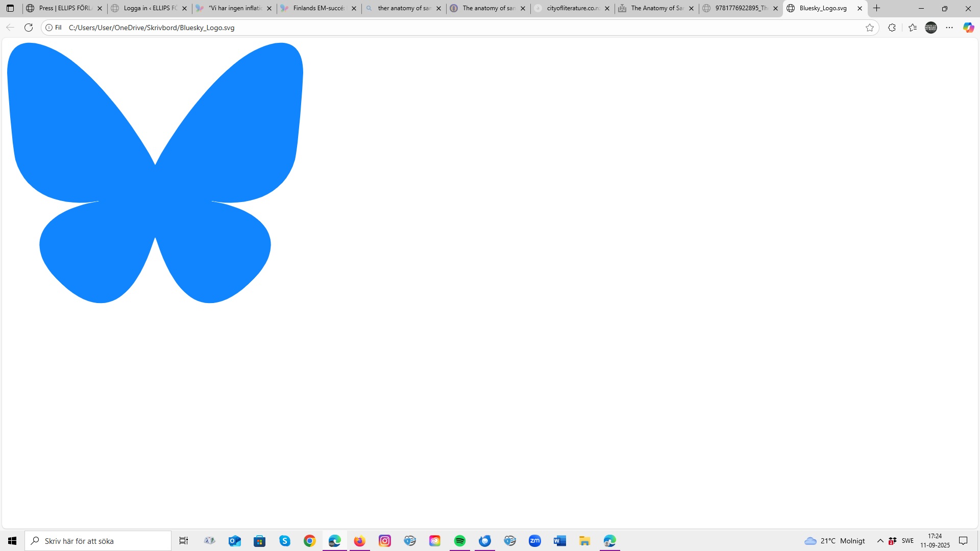Open the browser Extensions icon
The height and width of the screenshot is (551, 980).
pos(892,28)
